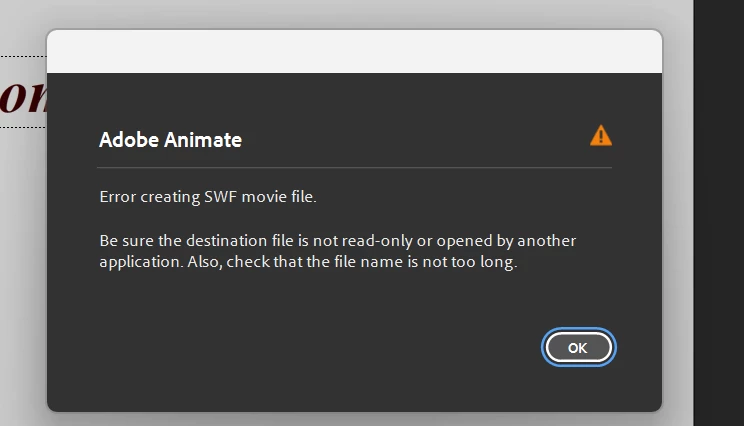Click the light gray dialog title bar
744x426 pixels.
[x=354, y=52]
